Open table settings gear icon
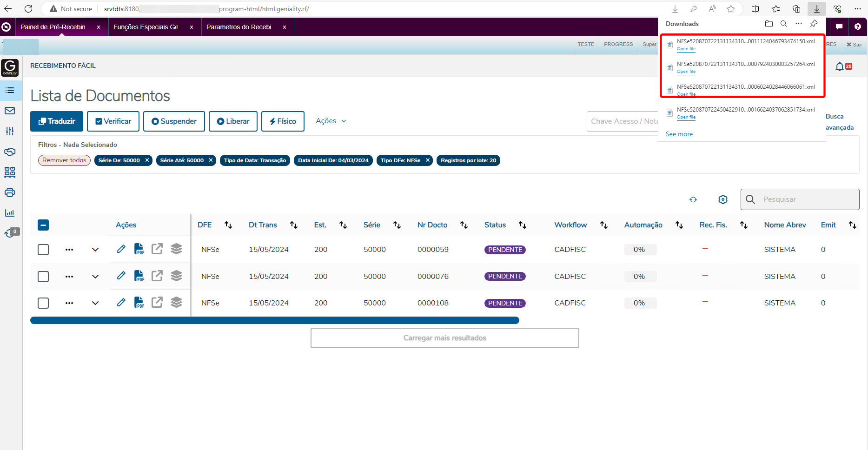The width and height of the screenshot is (868, 450). pyautogui.click(x=723, y=199)
